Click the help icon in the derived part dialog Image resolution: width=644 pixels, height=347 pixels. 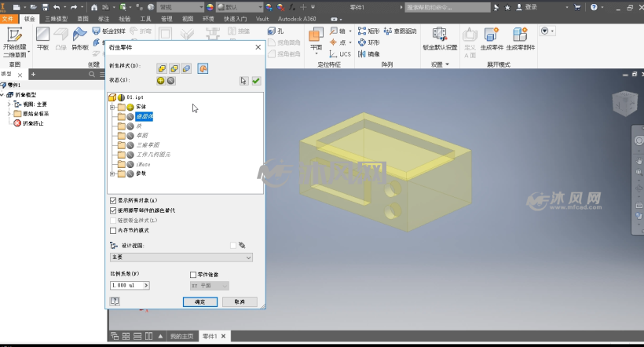click(115, 301)
